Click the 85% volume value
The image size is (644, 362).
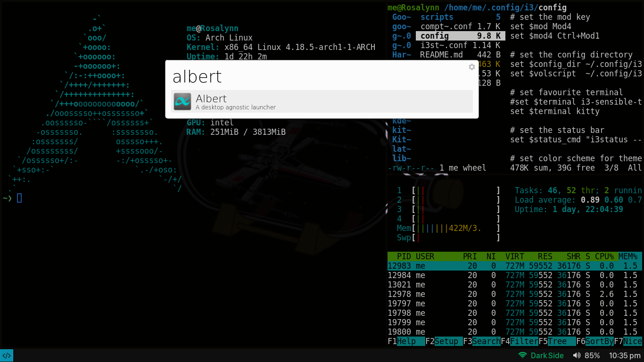pos(592,355)
